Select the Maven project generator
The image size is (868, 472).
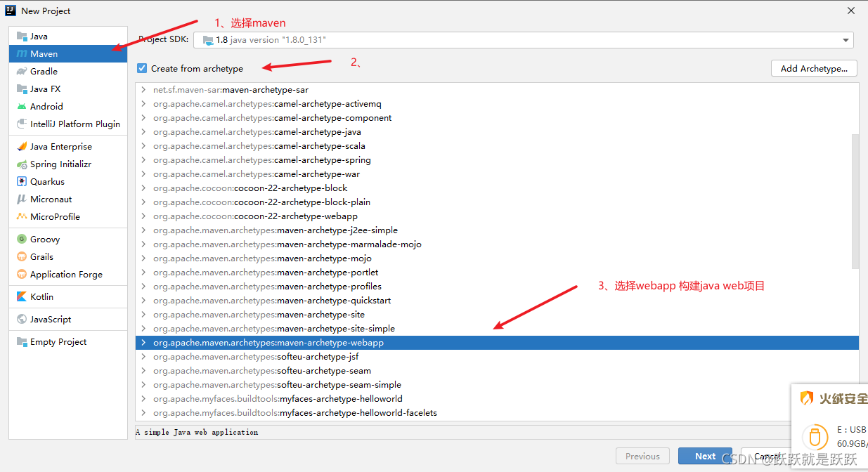[45, 53]
